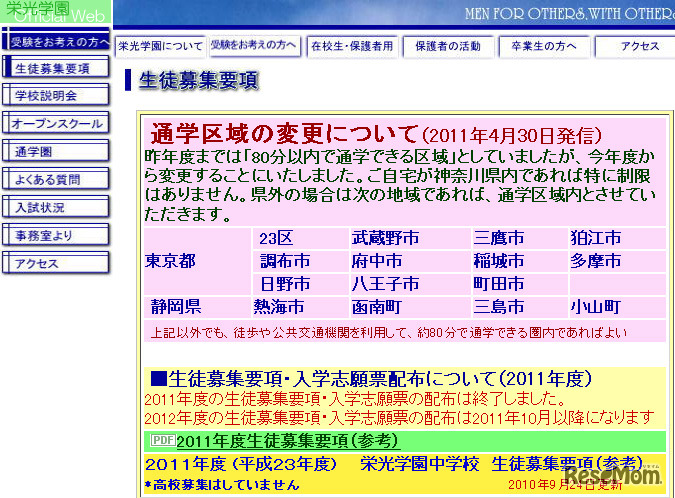This screenshot has width=675, height=498.
Task: Click the sidebar アクセス button
Action: click(x=56, y=263)
